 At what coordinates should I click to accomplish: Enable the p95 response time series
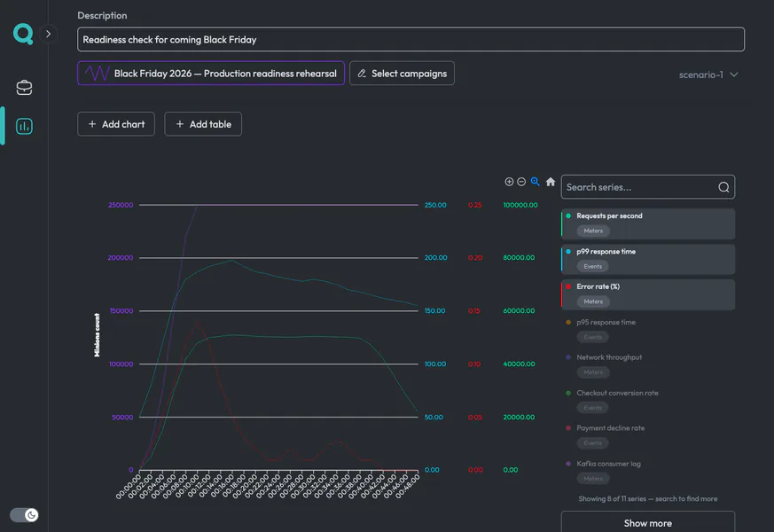click(x=648, y=330)
